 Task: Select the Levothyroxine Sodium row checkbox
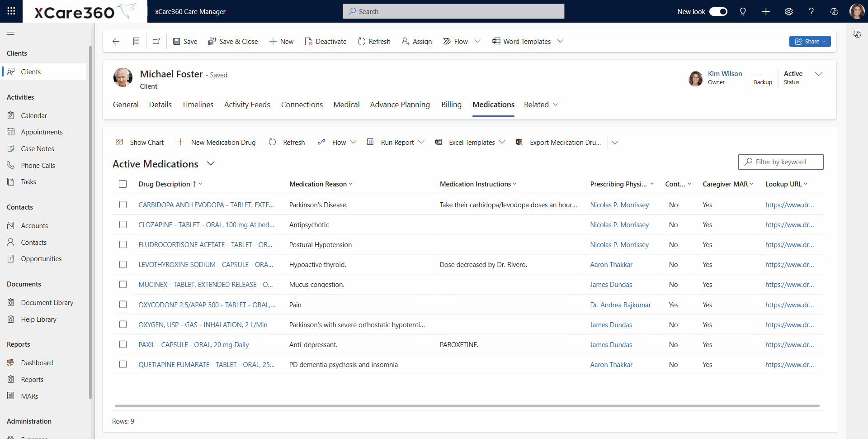click(123, 264)
